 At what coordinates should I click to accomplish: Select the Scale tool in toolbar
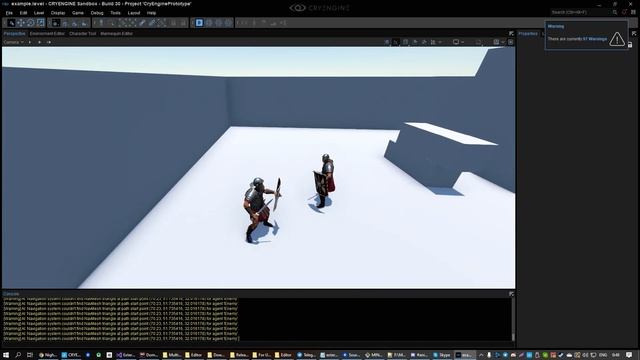click(x=40, y=23)
